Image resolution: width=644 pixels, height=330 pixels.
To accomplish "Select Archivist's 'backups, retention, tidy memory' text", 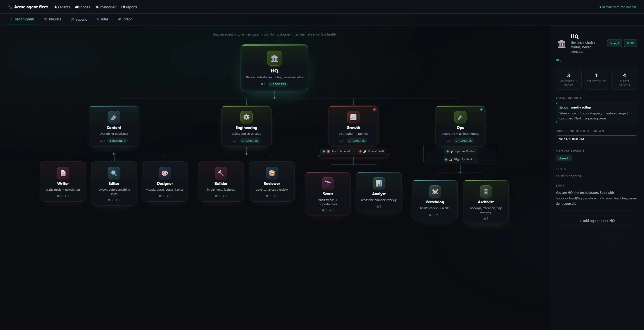I will pos(486,210).
